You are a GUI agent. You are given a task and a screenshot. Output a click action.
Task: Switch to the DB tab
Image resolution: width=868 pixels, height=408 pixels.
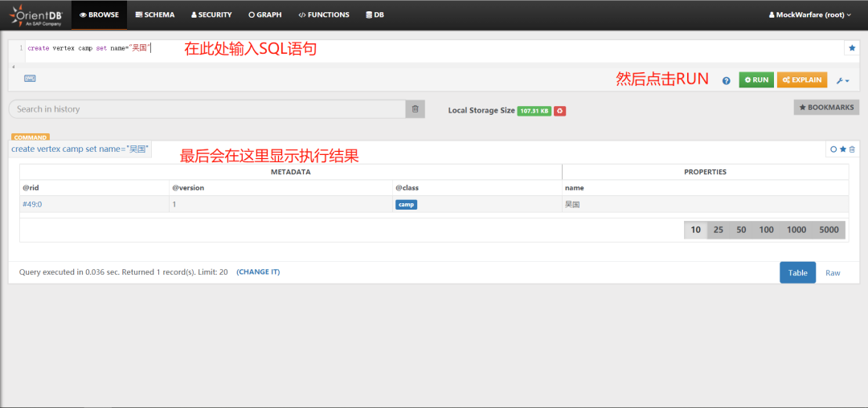[375, 15]
